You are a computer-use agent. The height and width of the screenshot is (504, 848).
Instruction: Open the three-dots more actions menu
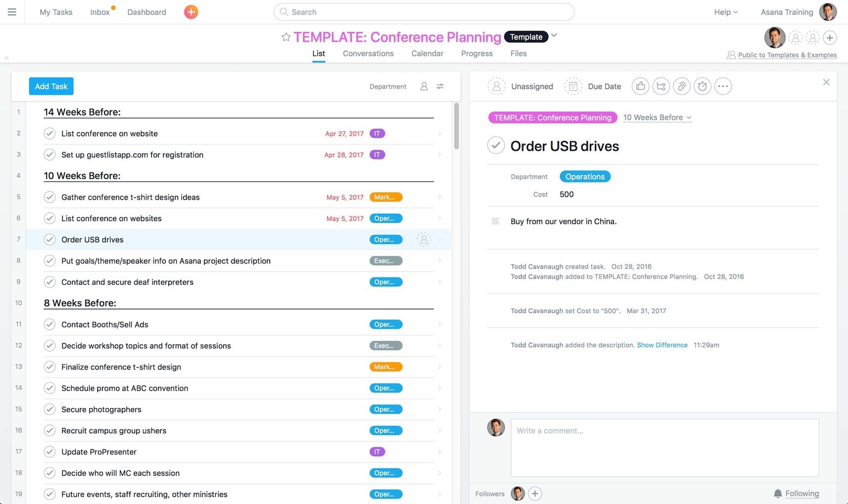click(x=723, y=86)
